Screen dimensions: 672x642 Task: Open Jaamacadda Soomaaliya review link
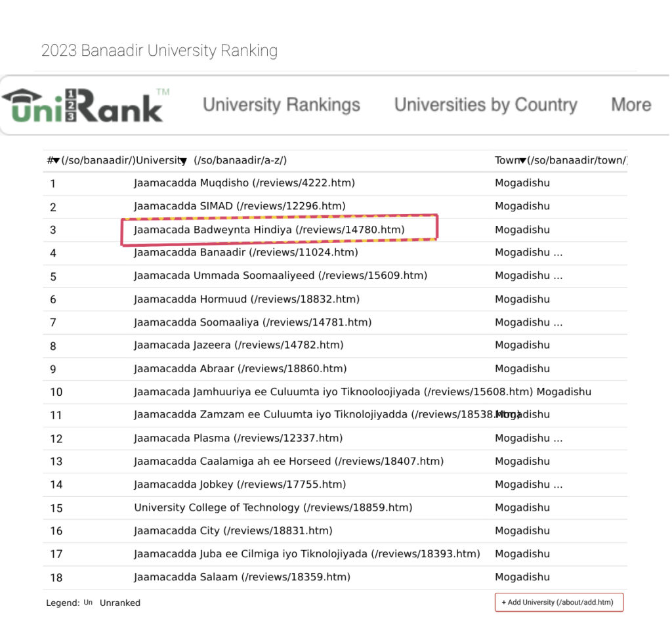253,322
